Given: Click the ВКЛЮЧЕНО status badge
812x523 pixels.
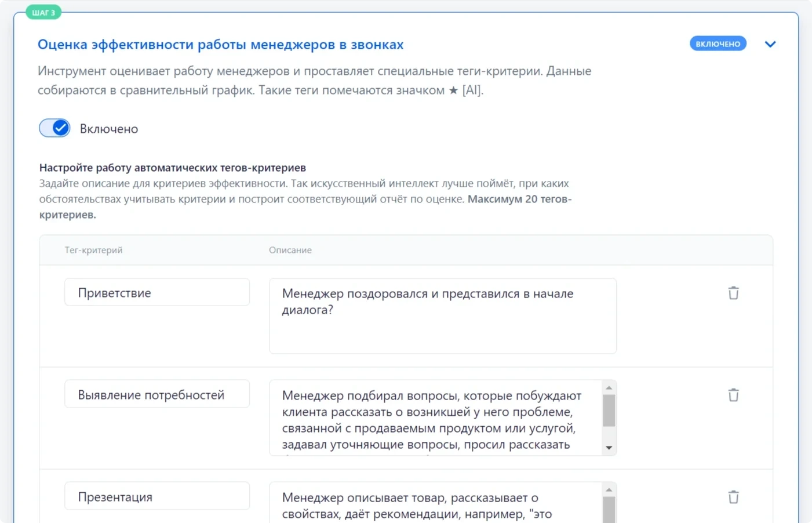Looking at the screenshot, I should point(718,43).
